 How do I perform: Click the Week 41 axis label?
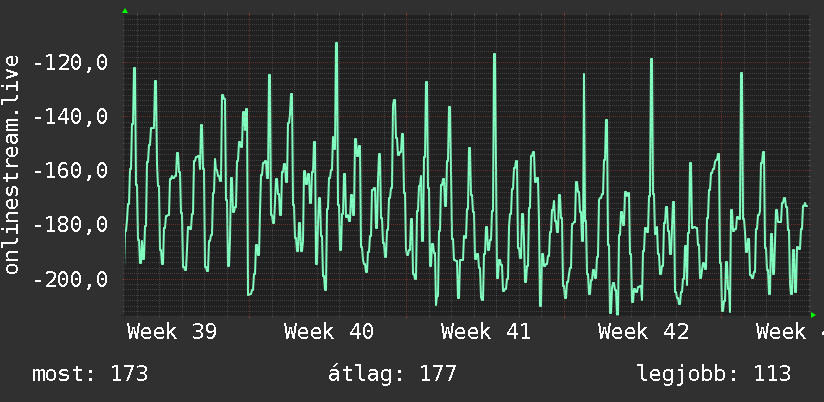tap(486, 332)
